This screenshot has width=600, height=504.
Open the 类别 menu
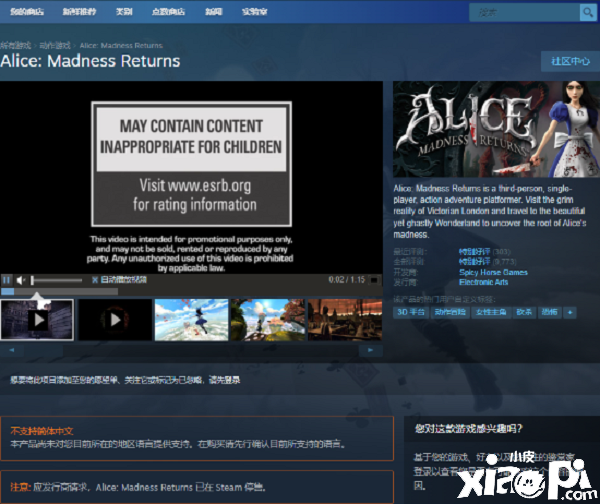[124, 12]
